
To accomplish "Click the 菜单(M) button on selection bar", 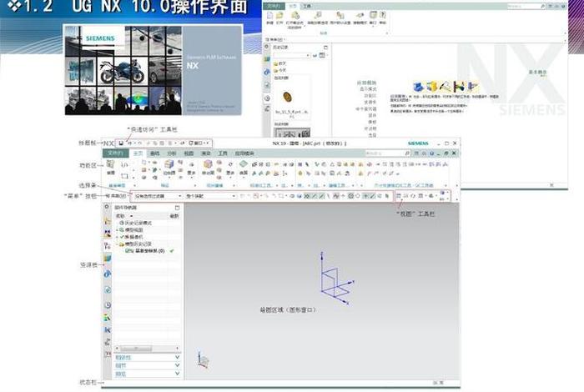I will pyautogui.click(x=116, y=196).
